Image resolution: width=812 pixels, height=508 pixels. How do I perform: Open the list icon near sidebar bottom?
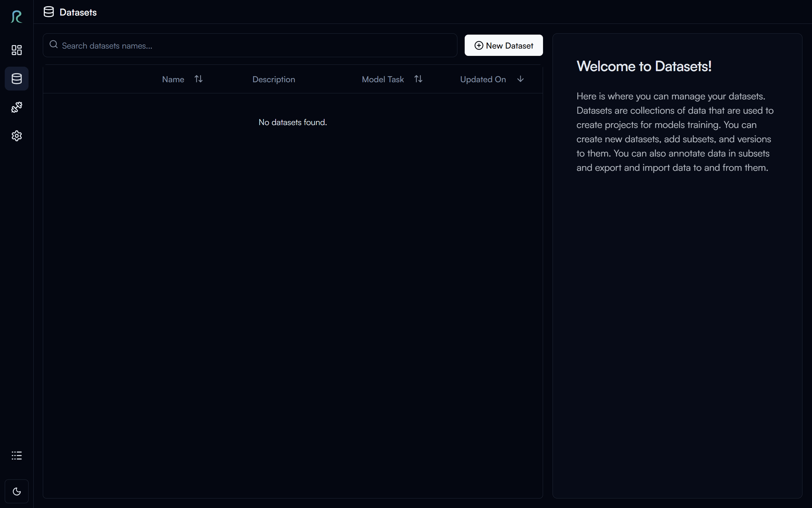click(16, 455)
